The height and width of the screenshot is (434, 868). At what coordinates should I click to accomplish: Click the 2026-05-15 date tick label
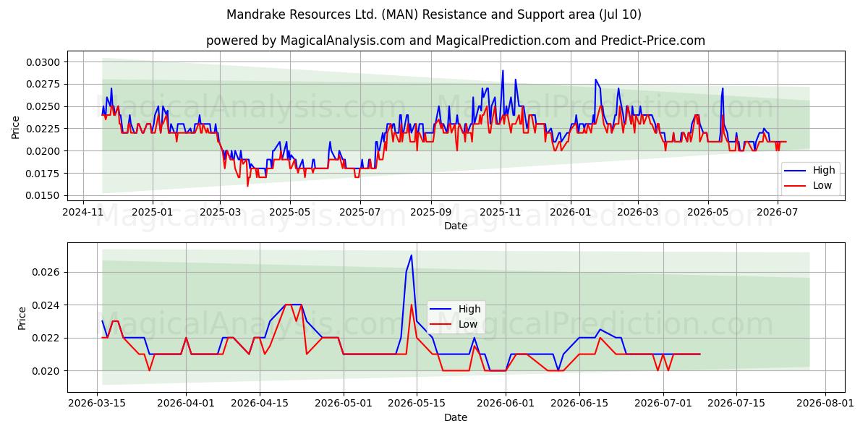point(416,404)
